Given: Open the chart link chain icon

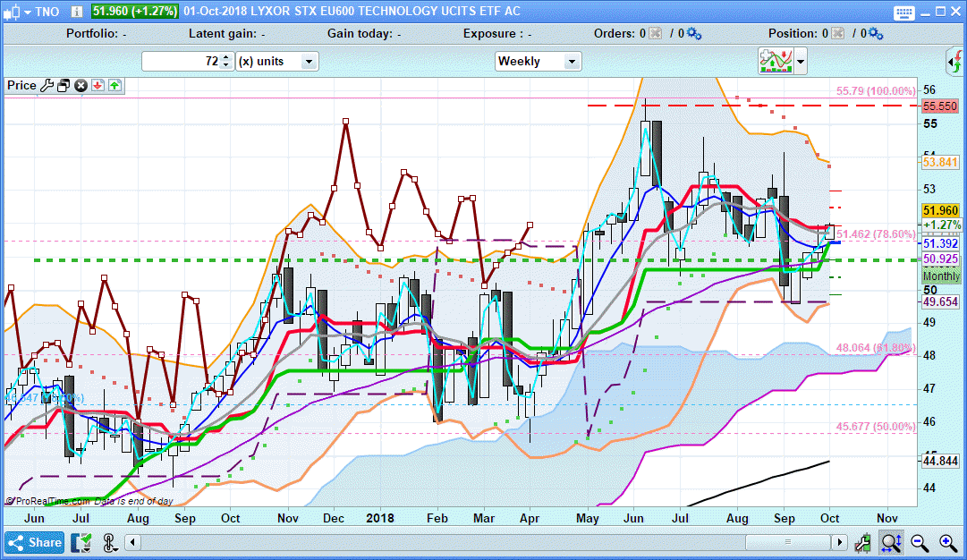Looking at the screenshot, I should pos(110,543).
